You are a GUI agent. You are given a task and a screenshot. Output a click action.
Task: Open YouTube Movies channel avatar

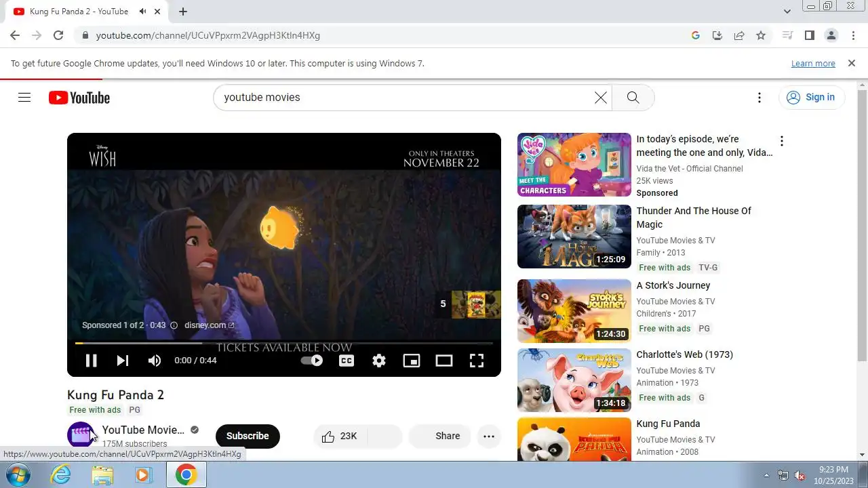81,435
